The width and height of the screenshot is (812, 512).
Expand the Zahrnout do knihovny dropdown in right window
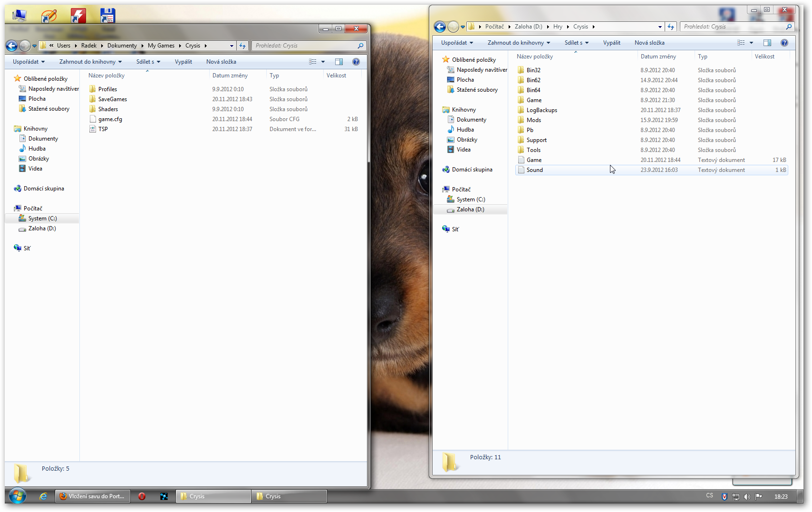(x=519, y=43)
